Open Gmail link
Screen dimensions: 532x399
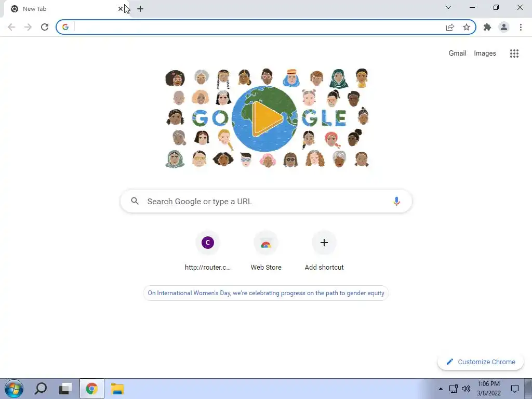[457, 54]
